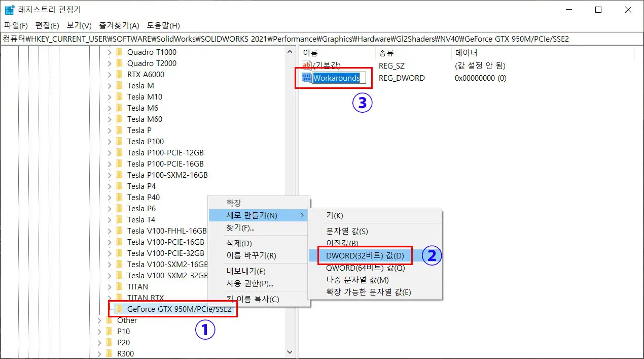Expand the P20 key
Image resolution: width=644 pixels, height=359 pixels.
tap(99, 342)
